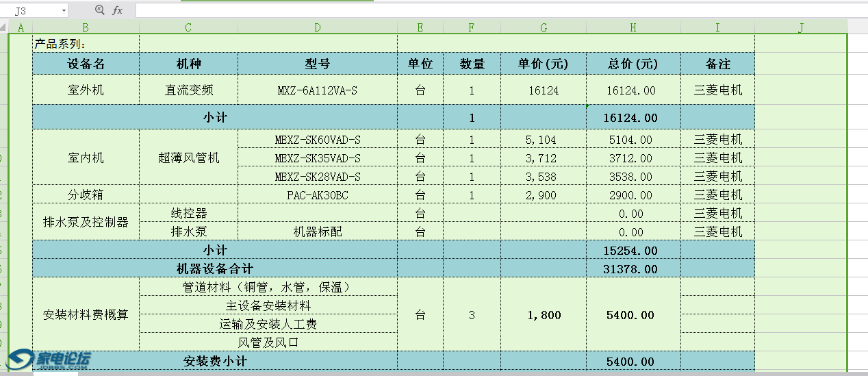
Task: Click the 设备名 header cell
Action: [x=86, y=64]
